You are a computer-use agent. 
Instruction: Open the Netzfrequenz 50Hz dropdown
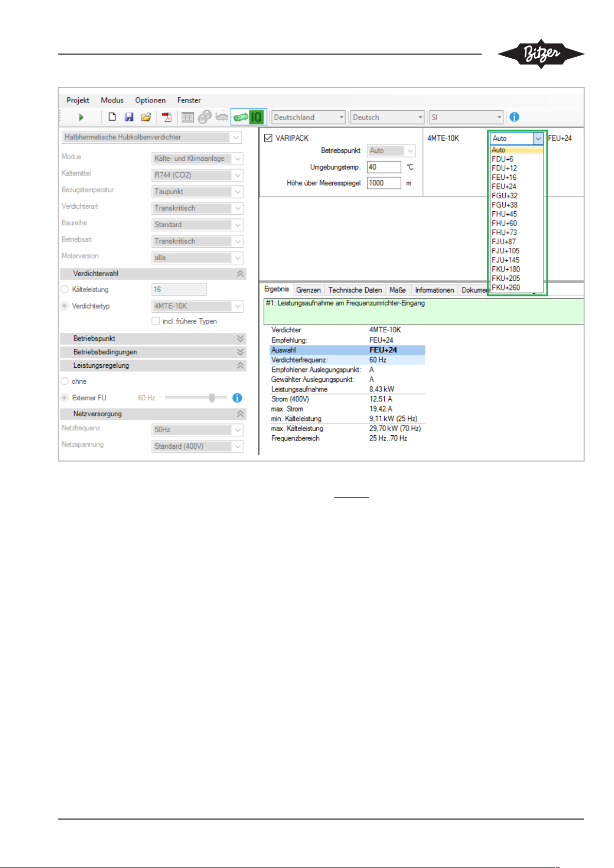(197, 430)
